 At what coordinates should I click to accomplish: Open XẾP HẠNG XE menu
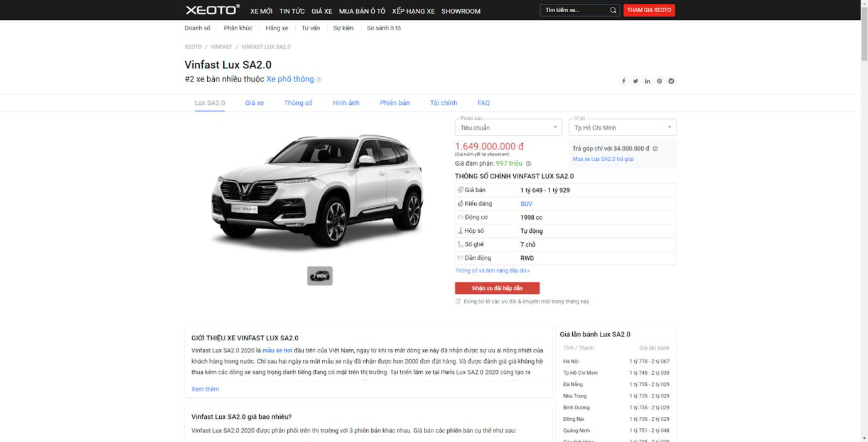click(x=413, y=11)
